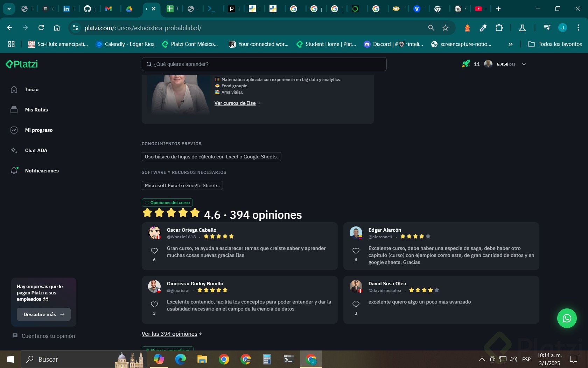
Task: Expand the points profile dropdown chevron
Action: click(524, 64)
